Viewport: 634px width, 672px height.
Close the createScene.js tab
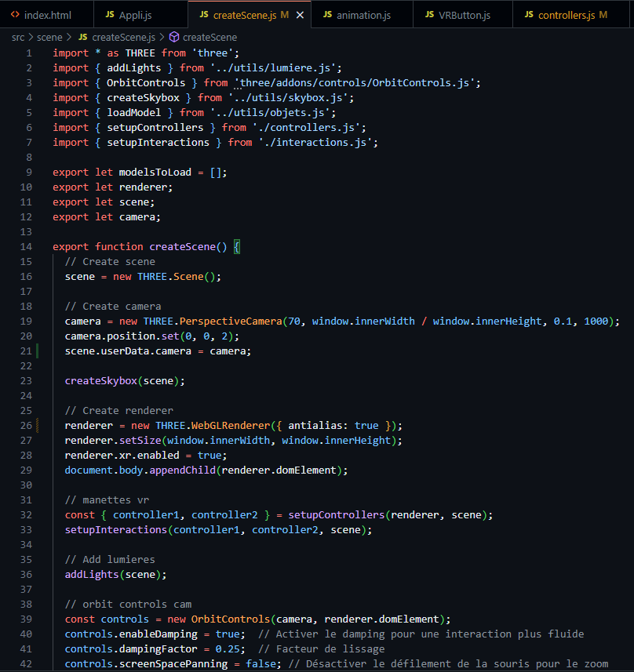point(299,15)
